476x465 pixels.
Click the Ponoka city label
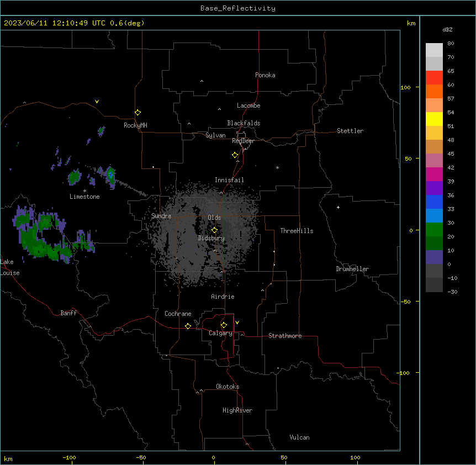[x=265, y=75]
